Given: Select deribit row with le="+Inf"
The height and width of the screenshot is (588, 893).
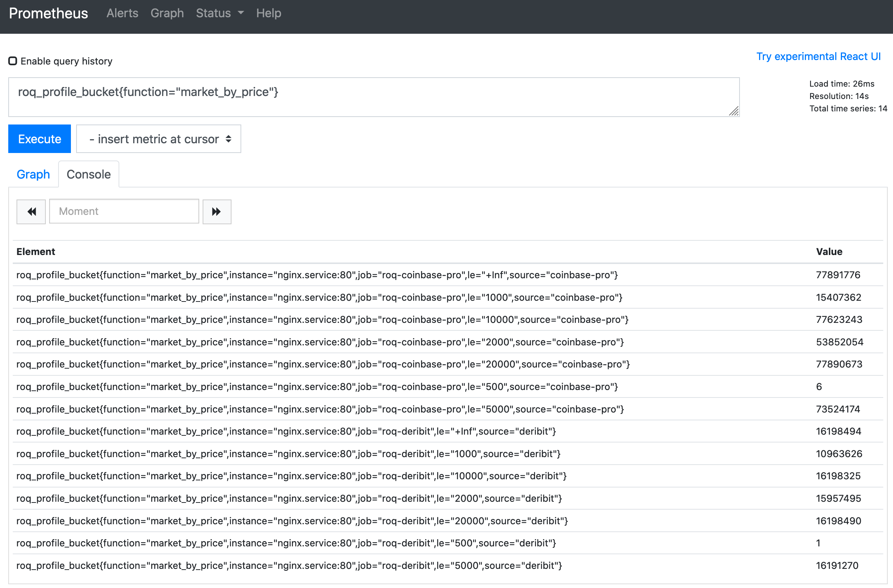Looking at the screenshot, I should click(448, 431).
